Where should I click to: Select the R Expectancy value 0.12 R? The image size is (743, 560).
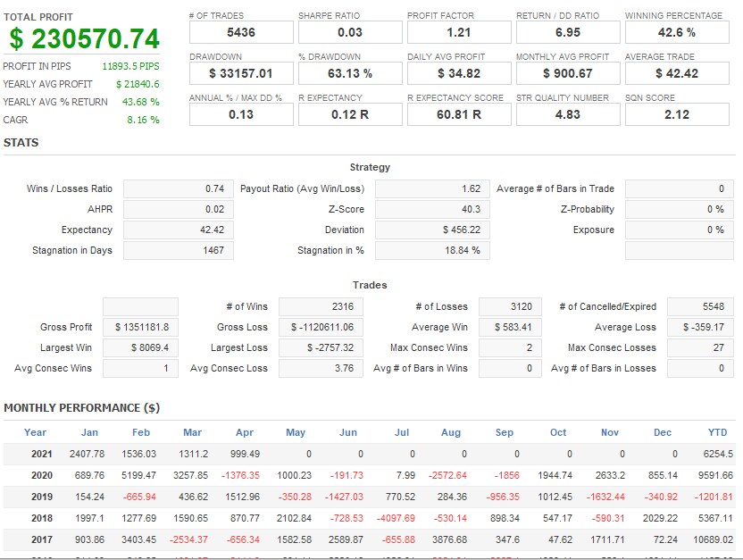(x=350, y=114)
